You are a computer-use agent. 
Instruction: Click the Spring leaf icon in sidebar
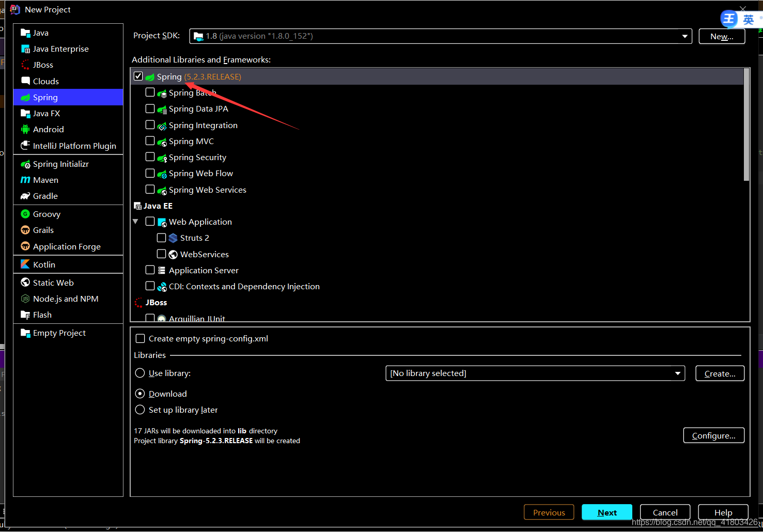pyautogui.click(x=25, y=98)
